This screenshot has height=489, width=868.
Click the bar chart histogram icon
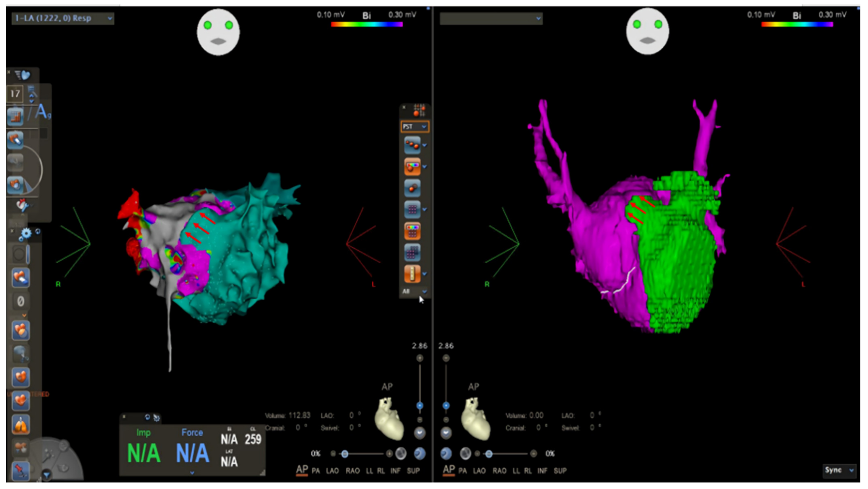tap(15, 116)
